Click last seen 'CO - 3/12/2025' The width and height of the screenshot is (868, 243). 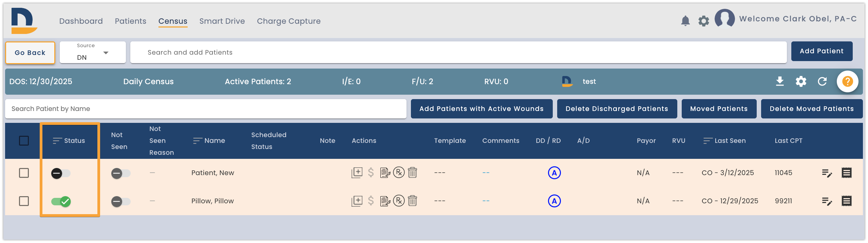coord(728,173)
